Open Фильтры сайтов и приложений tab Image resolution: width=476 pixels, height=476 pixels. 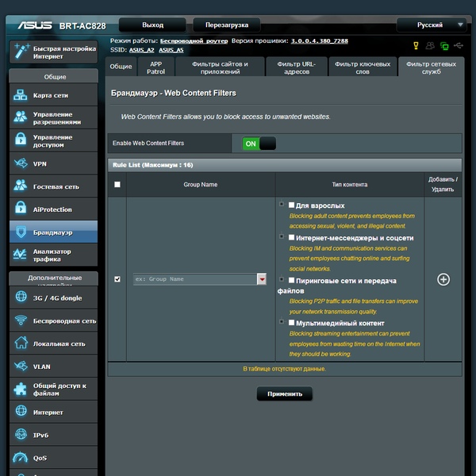click(220, 67)
